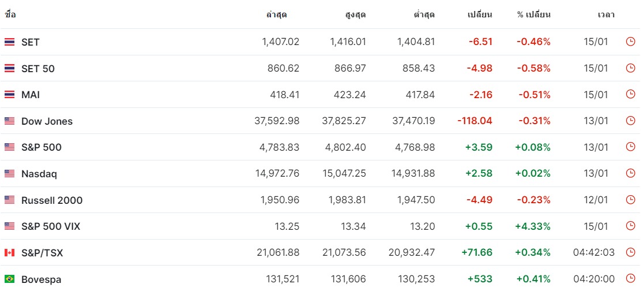Sort by the เวลา column header

point(606,15)
